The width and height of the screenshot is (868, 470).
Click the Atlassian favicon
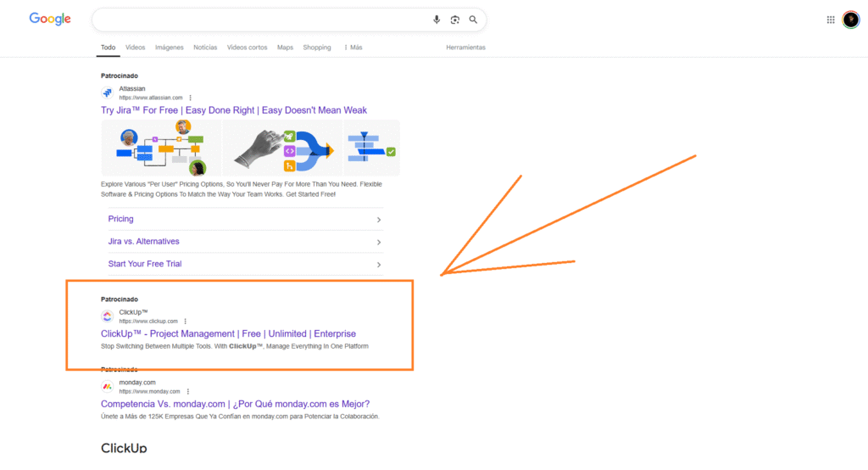[108, 92]
